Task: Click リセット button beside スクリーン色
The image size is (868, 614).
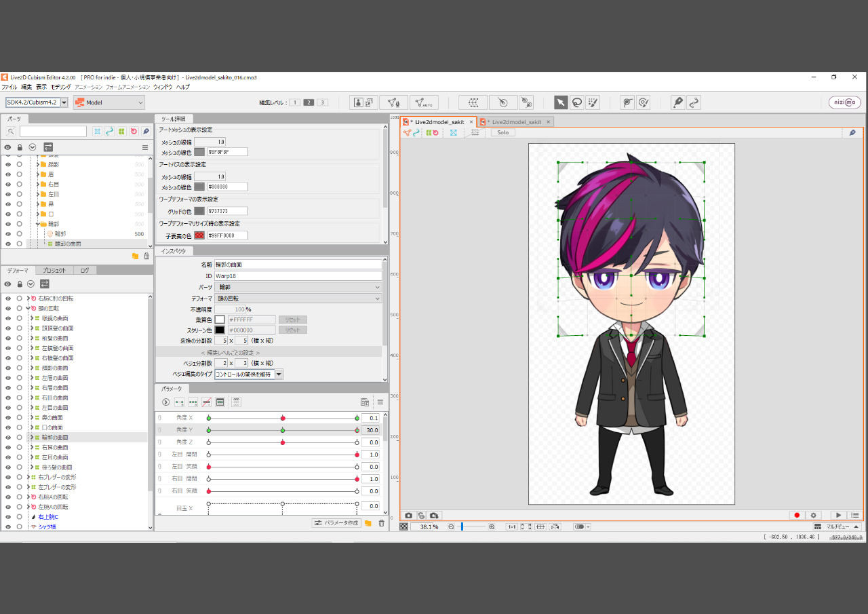Action: [x=292, y=330]
